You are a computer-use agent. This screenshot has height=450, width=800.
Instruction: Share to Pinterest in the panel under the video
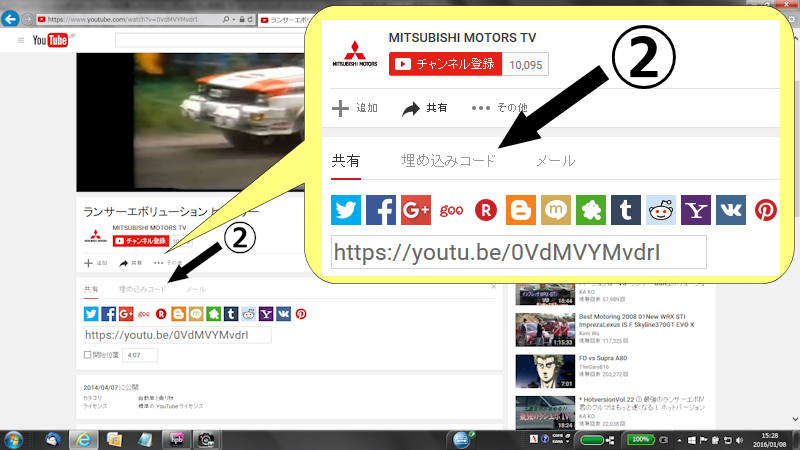301,314
